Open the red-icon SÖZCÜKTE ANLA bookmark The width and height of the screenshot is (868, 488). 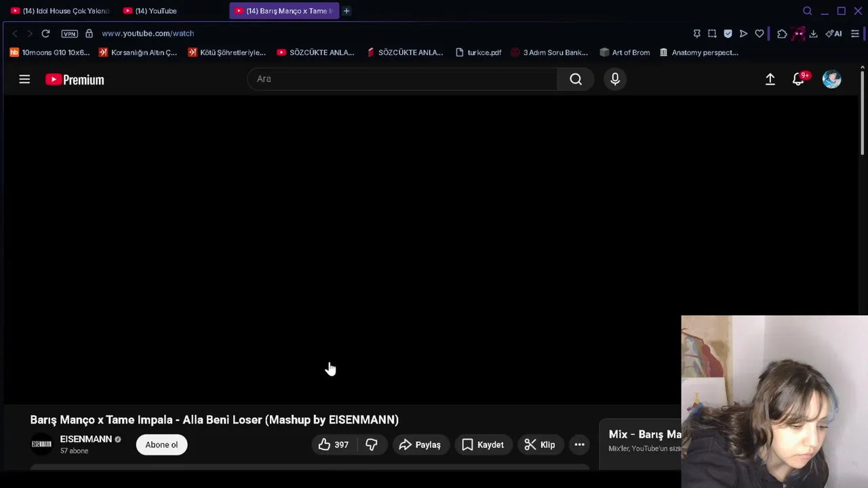(404, 52)
